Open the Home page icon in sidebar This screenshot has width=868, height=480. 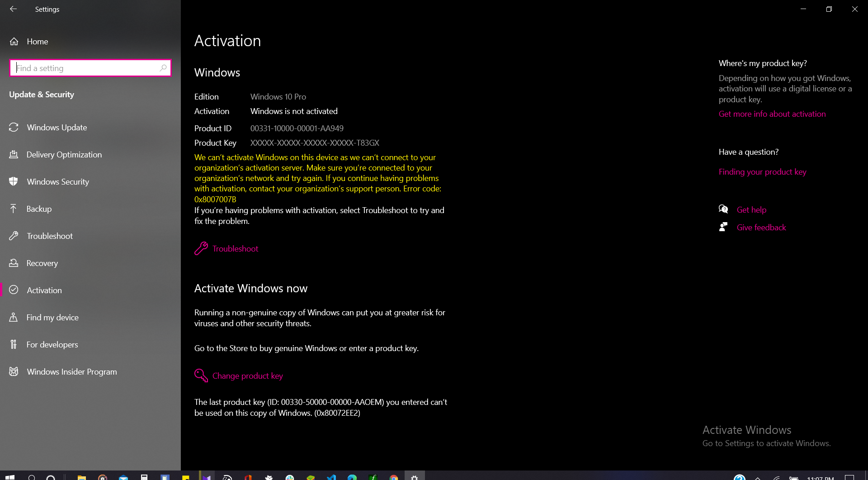14,42
